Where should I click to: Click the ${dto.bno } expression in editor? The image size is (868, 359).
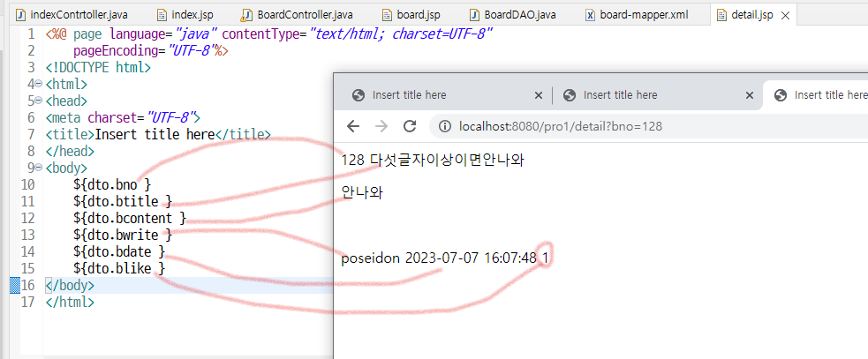(112, 184)
